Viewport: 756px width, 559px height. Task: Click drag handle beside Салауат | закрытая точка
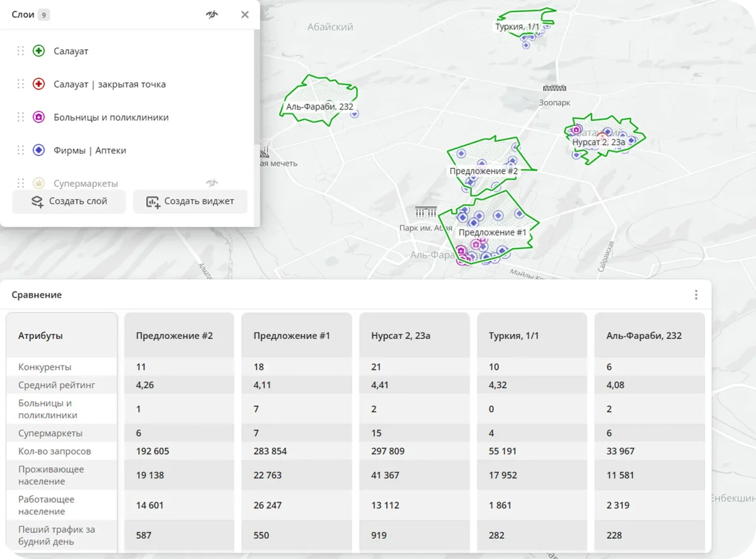click(21, 84)
